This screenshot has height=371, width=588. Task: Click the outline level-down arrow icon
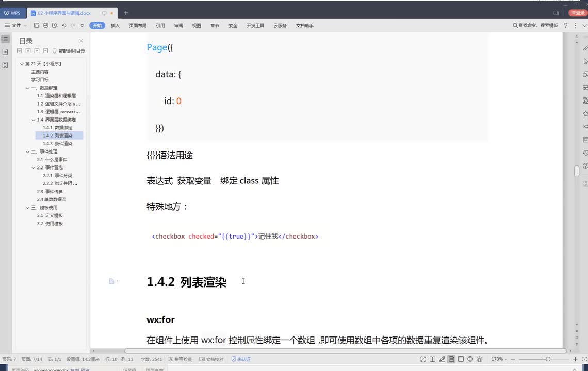coord(20,50)
